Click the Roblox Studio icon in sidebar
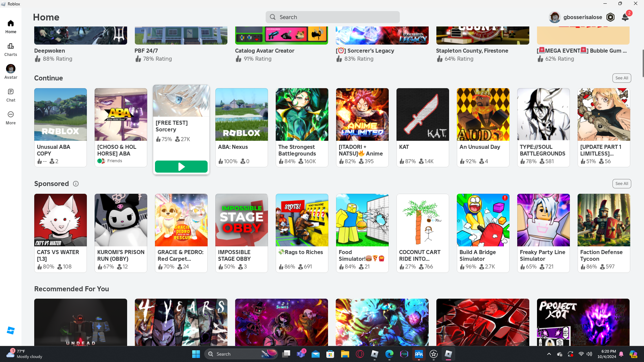This screenshot has height=362, width=644. pos(11,330)
